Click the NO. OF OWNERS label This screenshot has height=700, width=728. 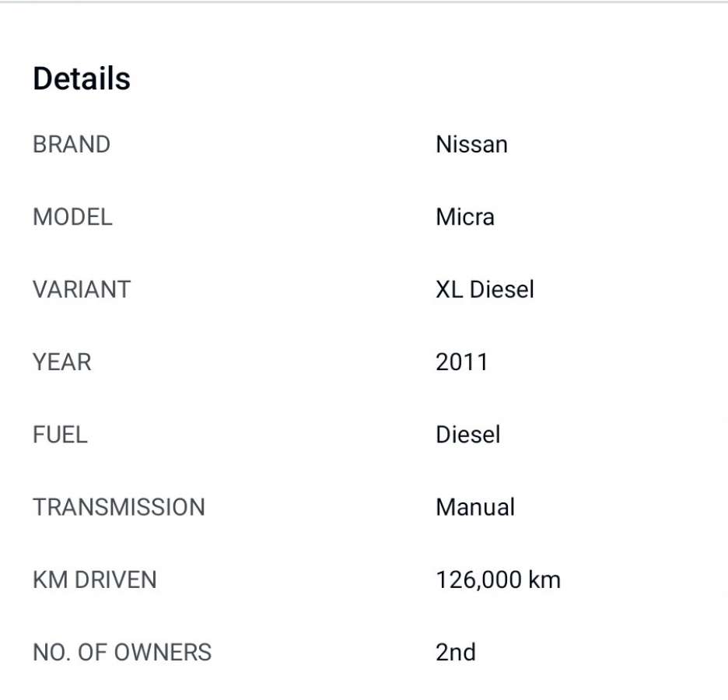122,652
